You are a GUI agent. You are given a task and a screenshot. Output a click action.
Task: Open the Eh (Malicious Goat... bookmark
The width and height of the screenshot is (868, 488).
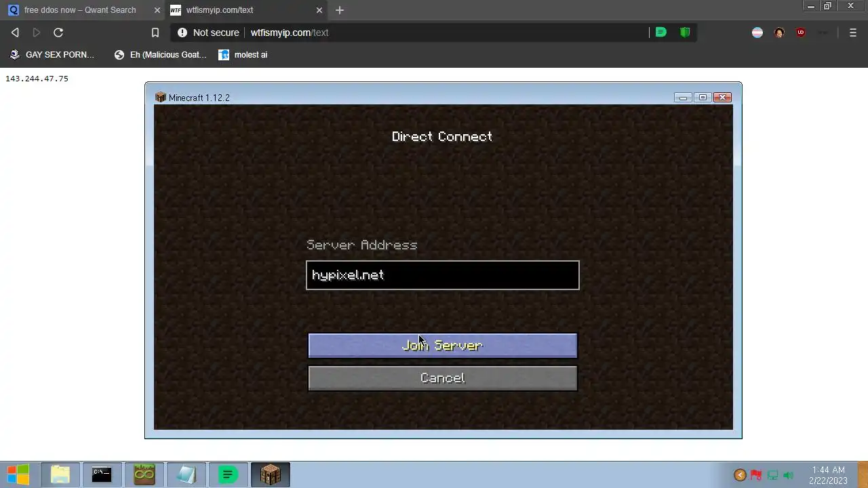point(160,55)
